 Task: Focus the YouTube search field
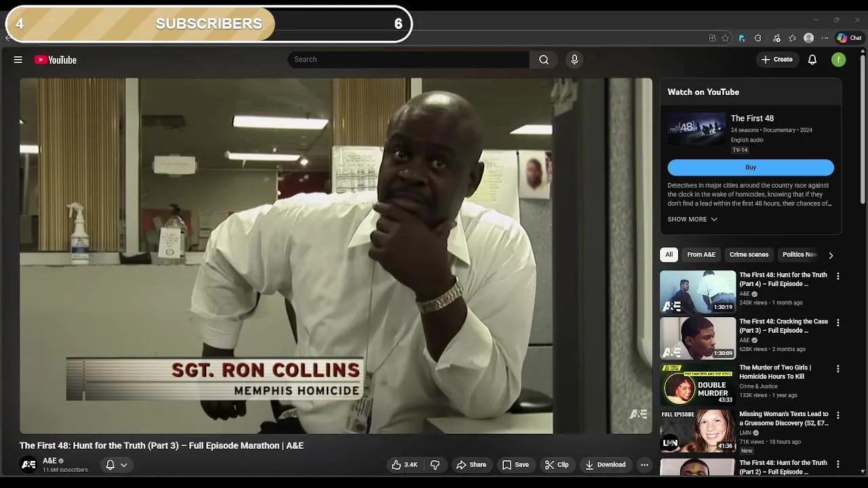408,60
